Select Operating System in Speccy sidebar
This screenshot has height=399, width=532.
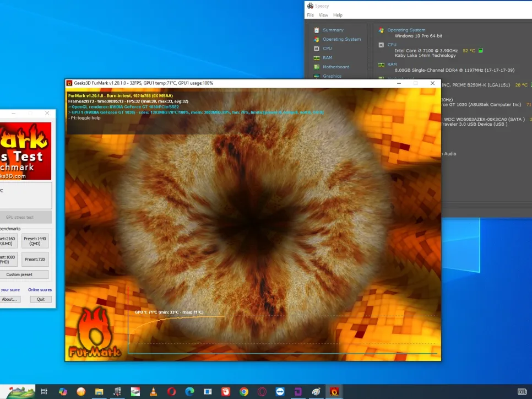[x=341, y=39]
